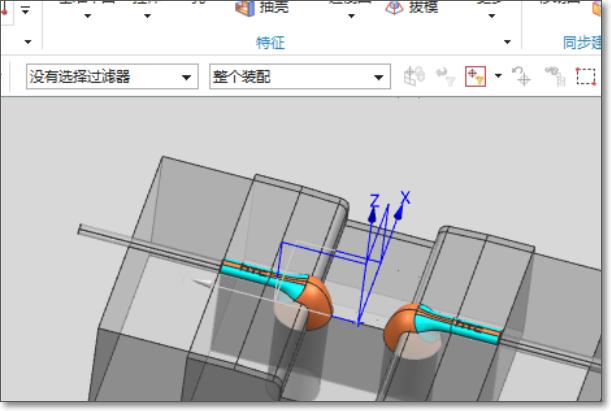
Task: Select the Z axis arrow handle
Action: [372, 214]
